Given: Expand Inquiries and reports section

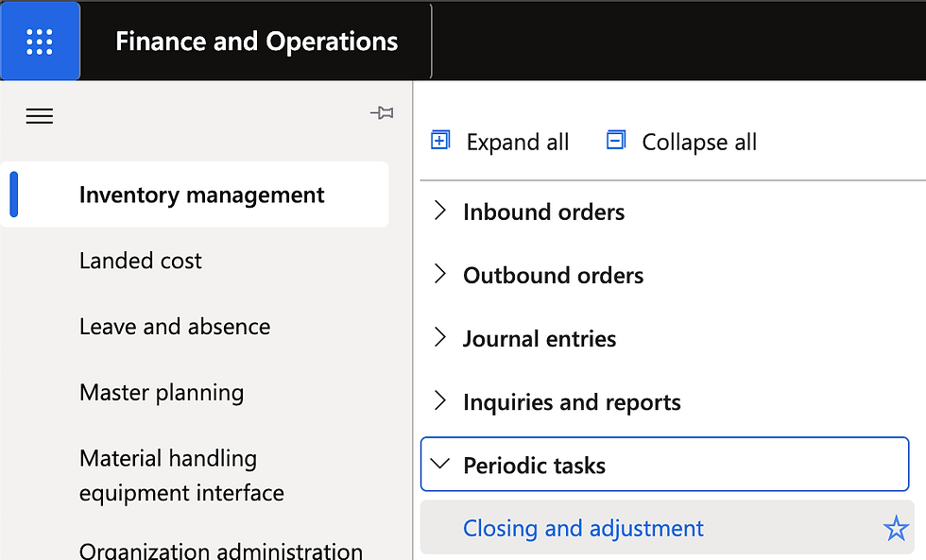Looking at the screenshot, I should [439, 401].
